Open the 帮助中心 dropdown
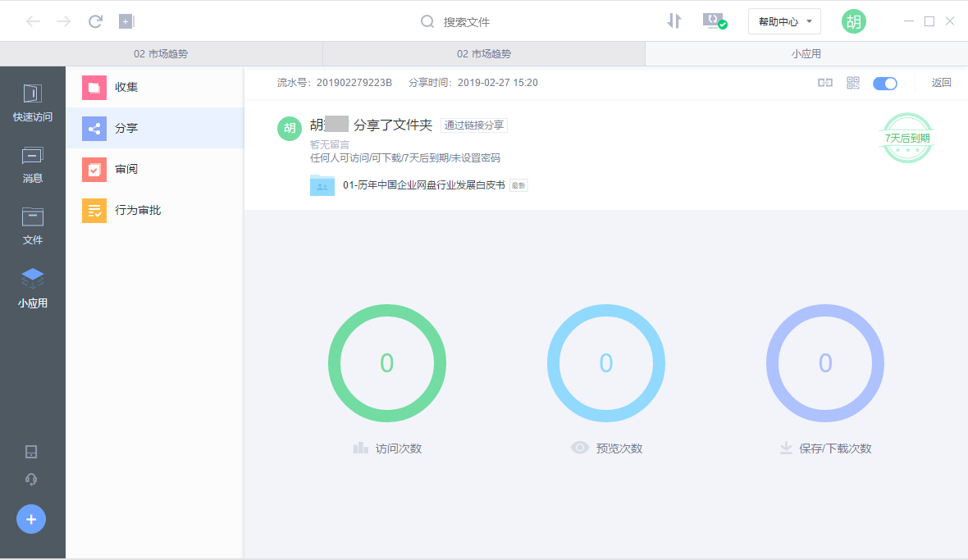 [x=783, y=21]
